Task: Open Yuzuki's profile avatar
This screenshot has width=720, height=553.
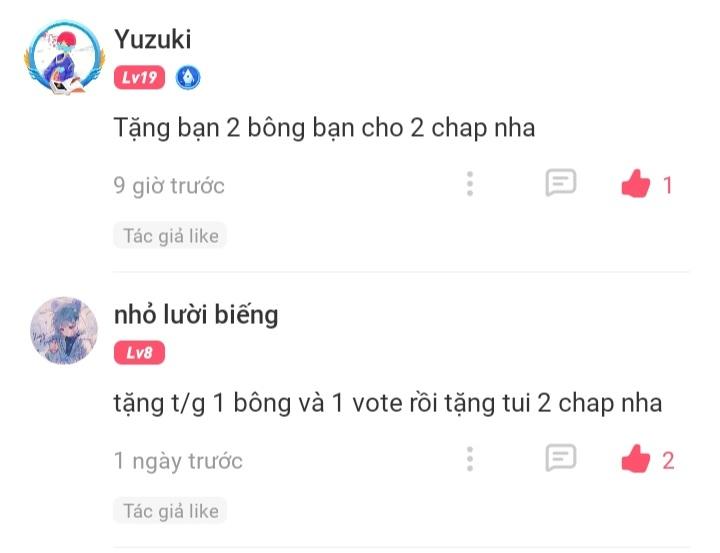Action: pyautogui.click(x=64, y=57)
